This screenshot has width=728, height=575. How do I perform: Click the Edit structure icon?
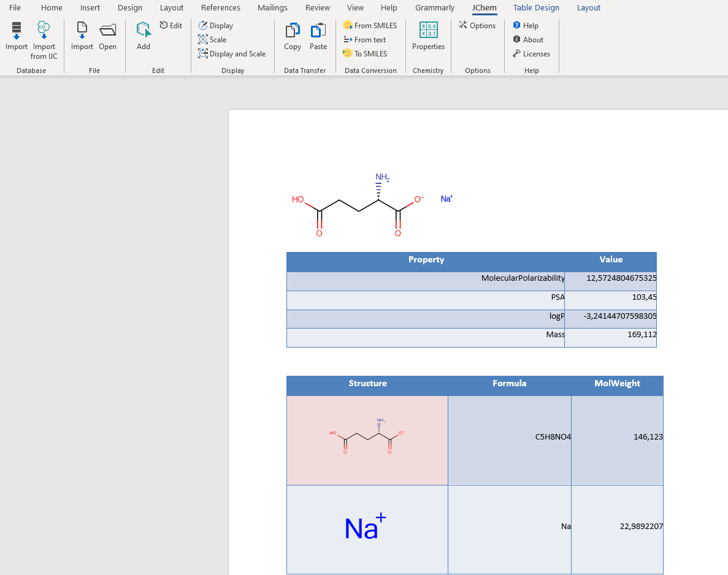171,25
